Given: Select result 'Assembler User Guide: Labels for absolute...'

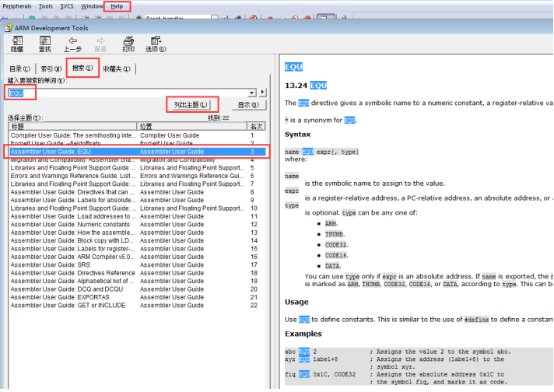Looking at the screenshot, I should click(x=137, y=200).
